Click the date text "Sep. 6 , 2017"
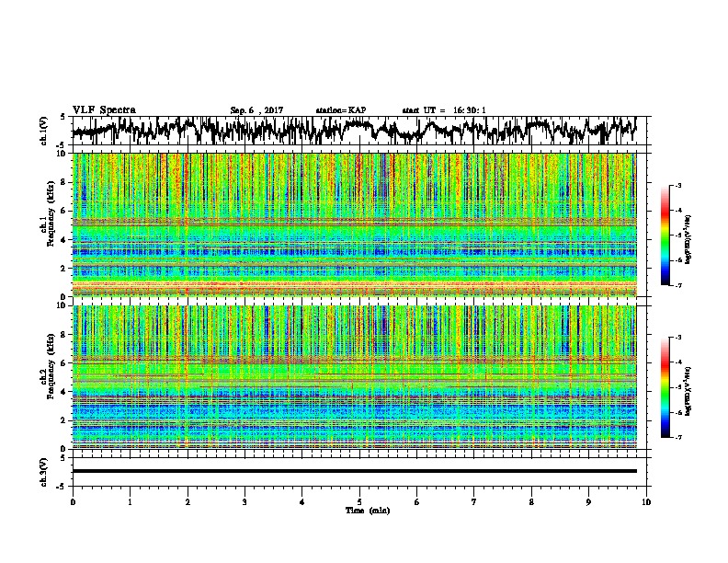 click(256, 110)
